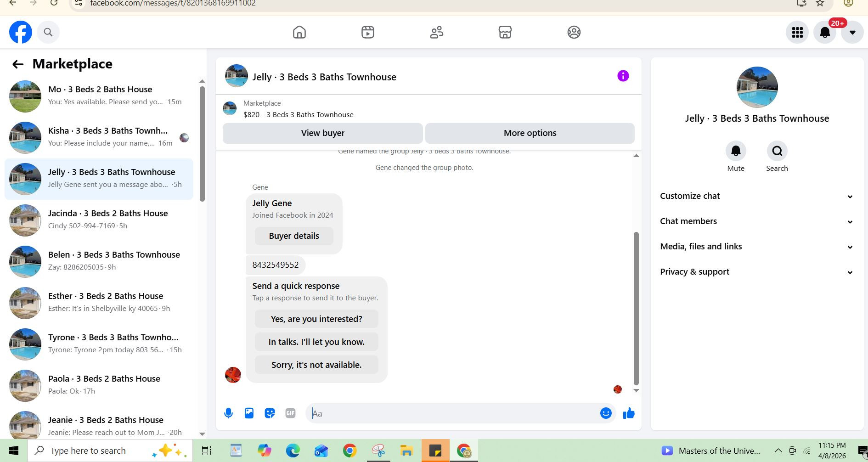
Task: Choose a GIF icon
Action: pyautogui.click(x=290, y=413)
